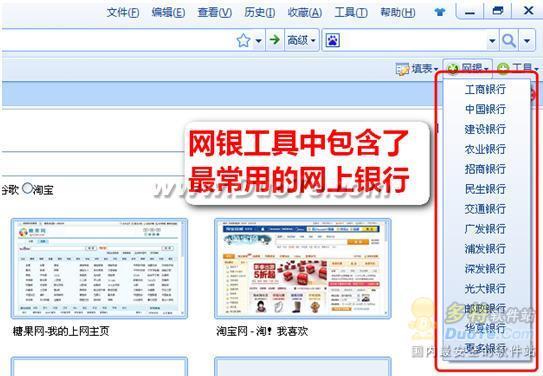Click the 工具 toolbar icon
The image size is (543, 376).
(x=503, y=69)
